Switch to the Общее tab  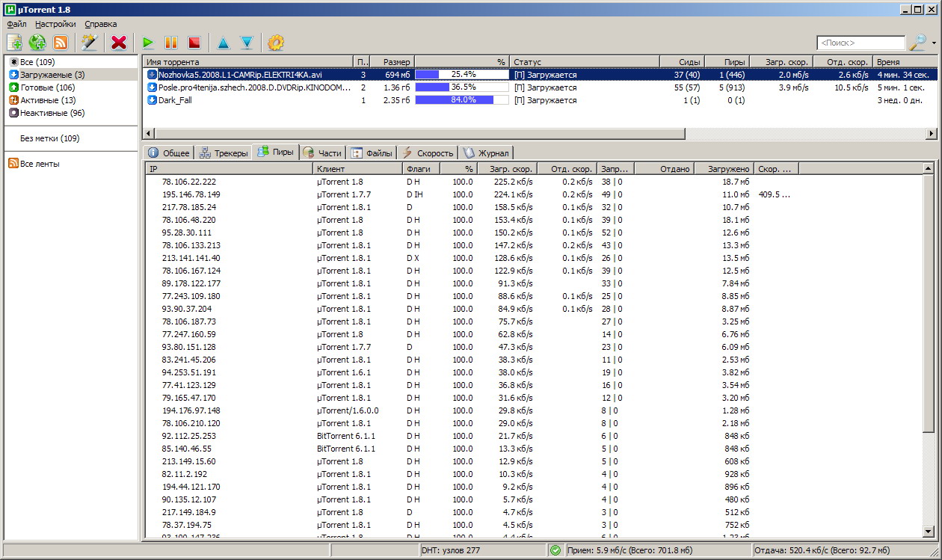coord(169,153)
